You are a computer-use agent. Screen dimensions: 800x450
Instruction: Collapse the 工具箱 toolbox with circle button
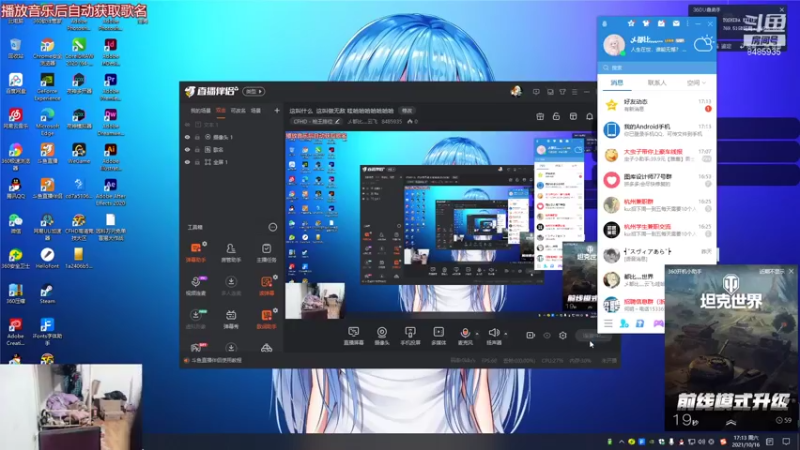pos(273,228)
